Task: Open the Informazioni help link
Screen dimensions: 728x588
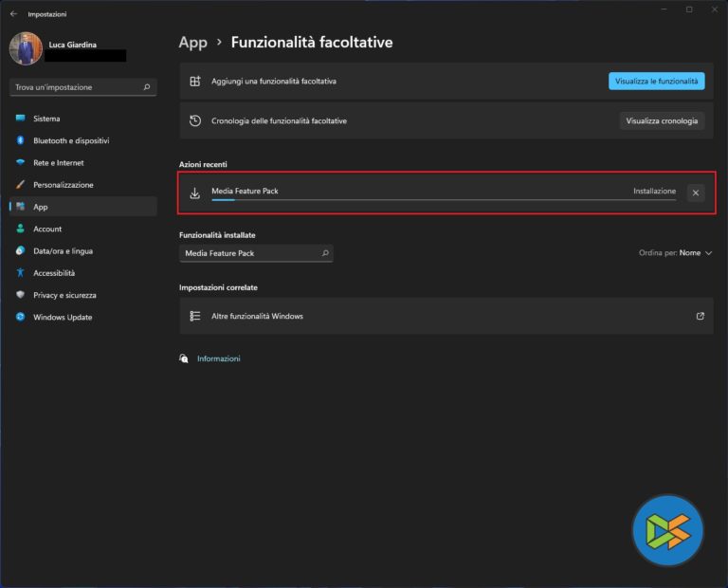Action: pyautogui.click(x=218, y=358)
